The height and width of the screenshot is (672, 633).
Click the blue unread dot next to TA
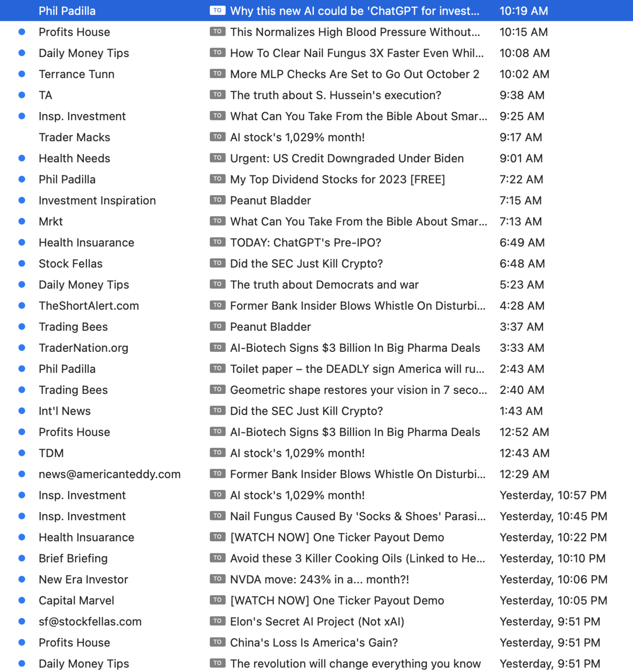tap(22, 95)
